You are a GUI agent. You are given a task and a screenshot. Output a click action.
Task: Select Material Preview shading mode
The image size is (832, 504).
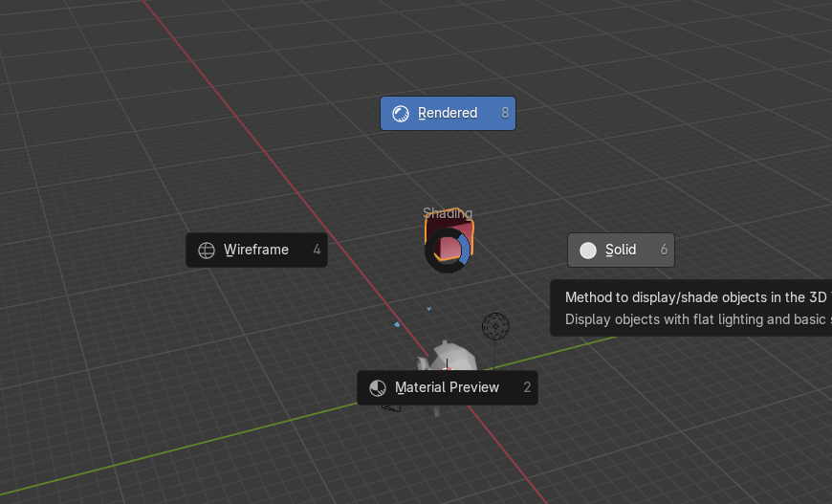point(448,388)
